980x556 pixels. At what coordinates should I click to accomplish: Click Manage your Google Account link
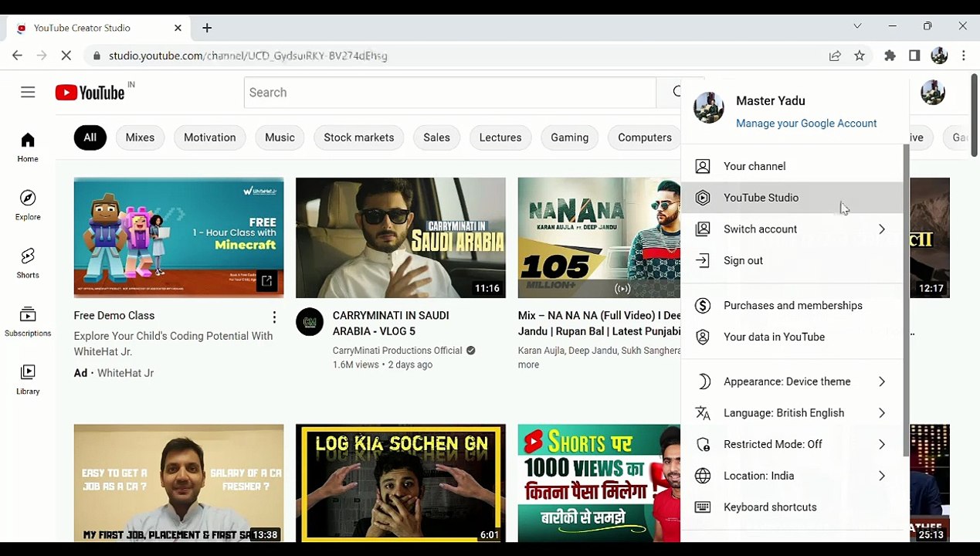[806, 124]
